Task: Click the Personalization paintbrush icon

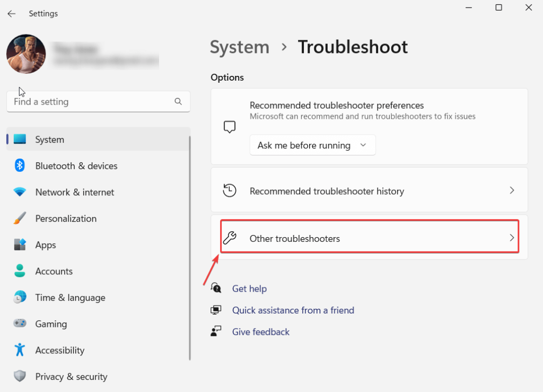Action: click(20, 219)
